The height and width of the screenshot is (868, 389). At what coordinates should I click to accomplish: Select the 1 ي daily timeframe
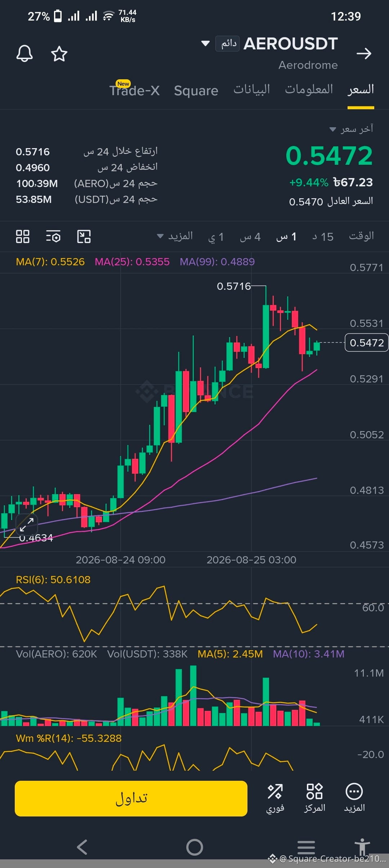tap(216, 237)
